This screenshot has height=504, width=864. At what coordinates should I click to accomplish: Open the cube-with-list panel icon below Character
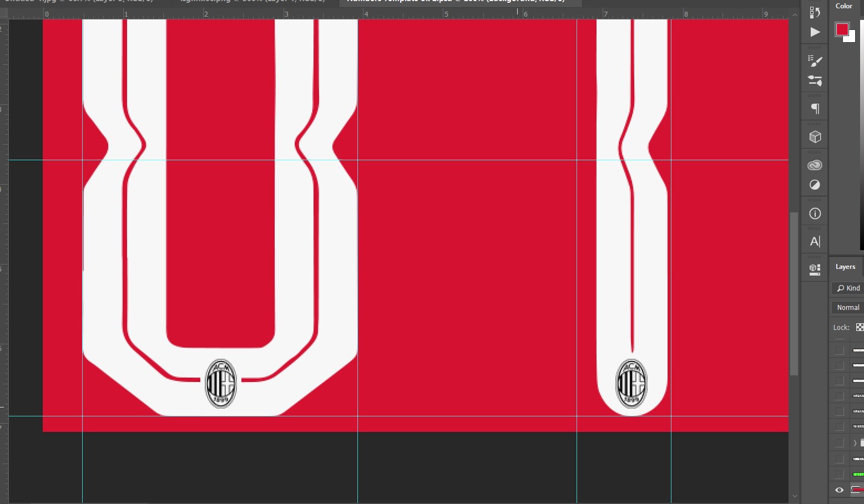point(815,270)
